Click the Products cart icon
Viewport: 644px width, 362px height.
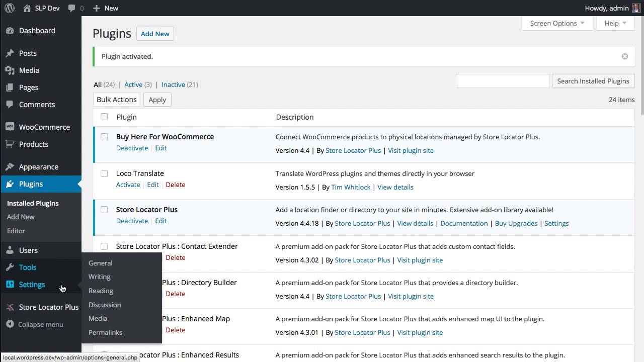click(10, 144)
